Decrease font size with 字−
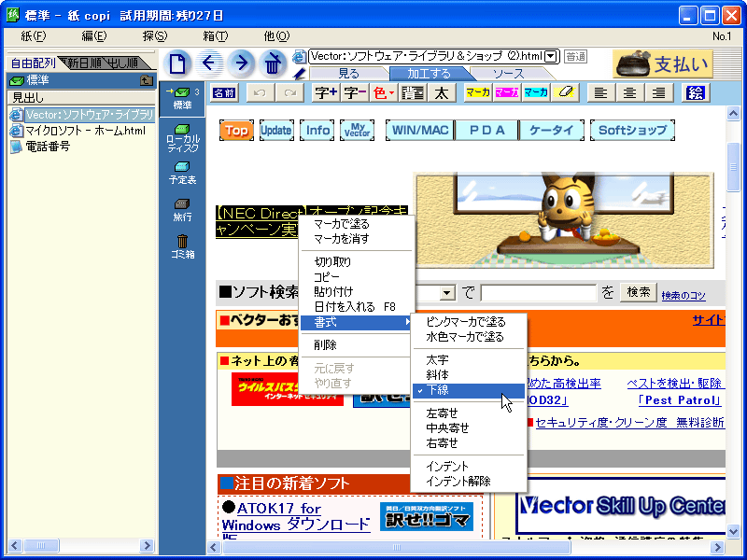Viewport: 747px width, 560px height. pyautogui.click(x=355, y=92)
